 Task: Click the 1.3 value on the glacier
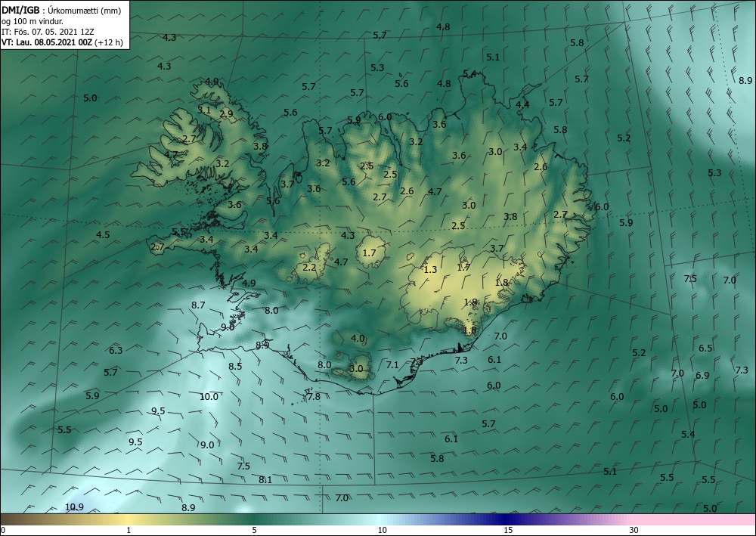click(x=430, y=270)
